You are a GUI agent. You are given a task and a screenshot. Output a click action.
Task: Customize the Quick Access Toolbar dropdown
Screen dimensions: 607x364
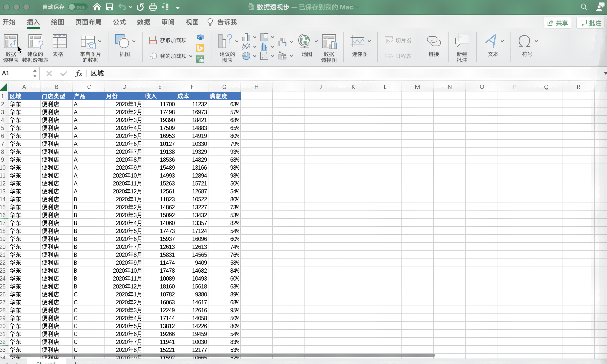pos(177,7)
